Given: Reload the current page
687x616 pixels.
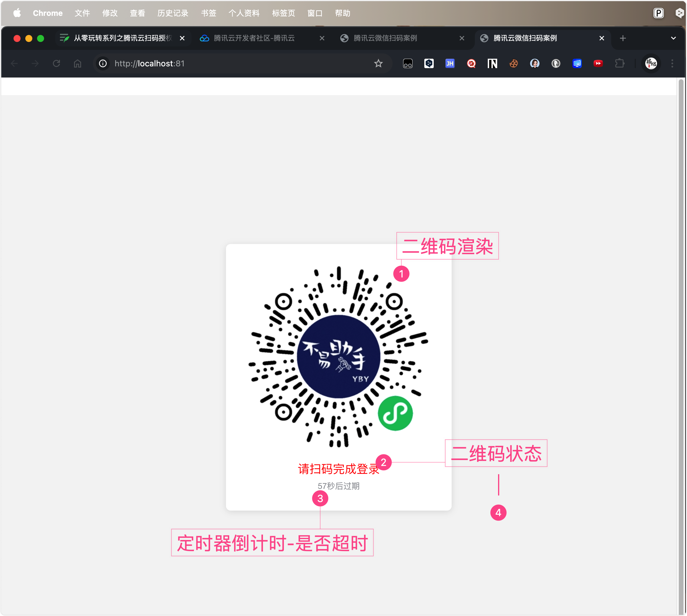Looking at the screenshot, I should click(x=56, y=64).
